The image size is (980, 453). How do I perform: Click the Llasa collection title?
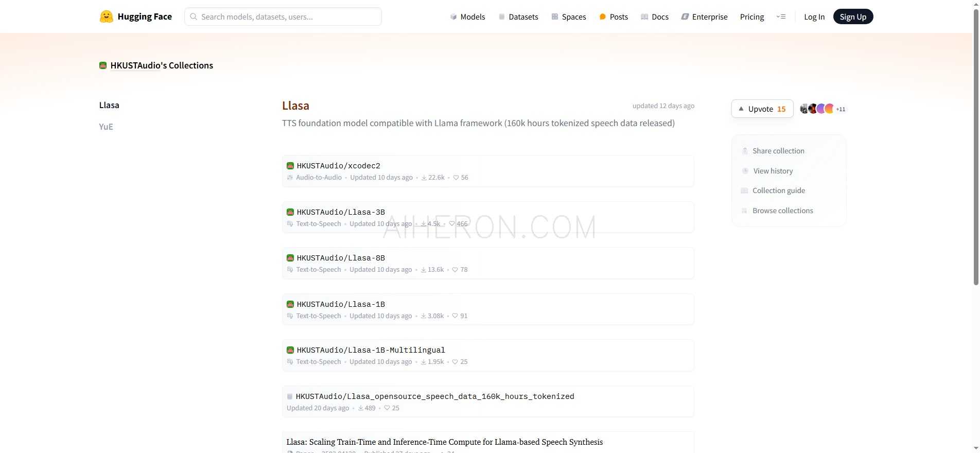pos(295,106)
